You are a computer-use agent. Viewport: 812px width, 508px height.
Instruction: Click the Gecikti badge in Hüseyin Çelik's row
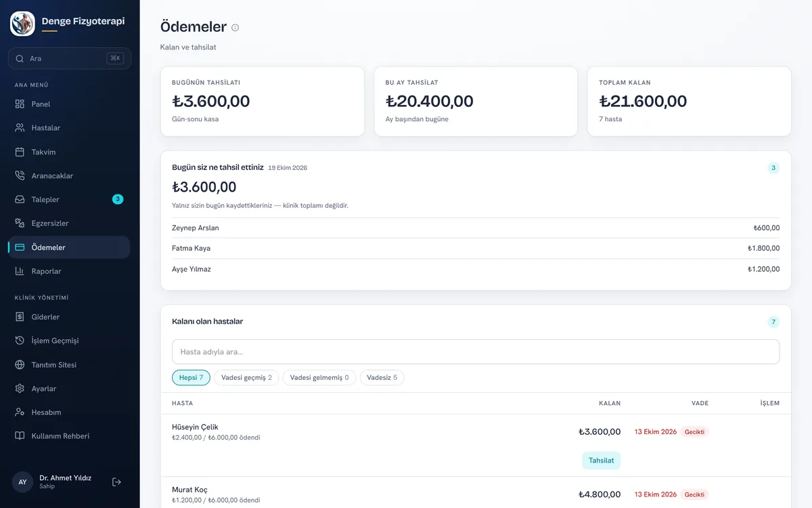[x=694, y=431]
